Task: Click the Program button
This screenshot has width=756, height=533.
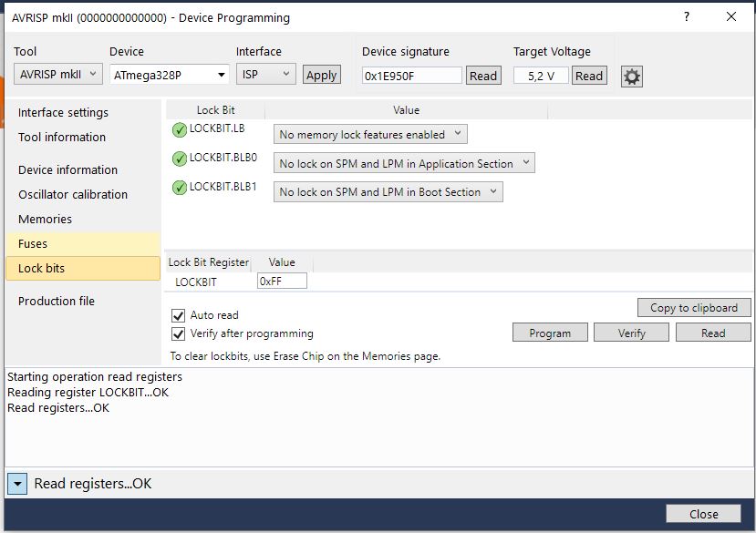Action: 550,333
